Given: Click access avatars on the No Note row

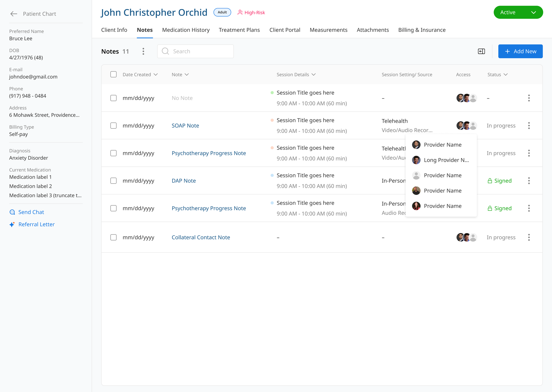Looking at the screenshot, I should (467, 98).
